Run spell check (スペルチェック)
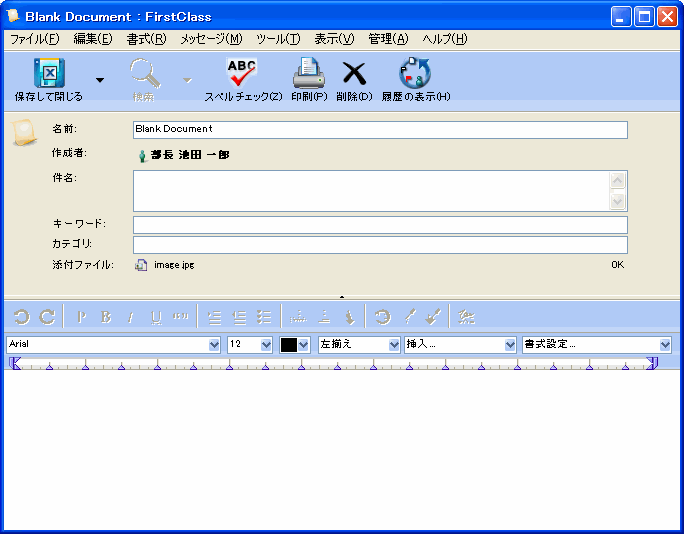This screenshot has width=684, height=534. (x=242, y=75)
